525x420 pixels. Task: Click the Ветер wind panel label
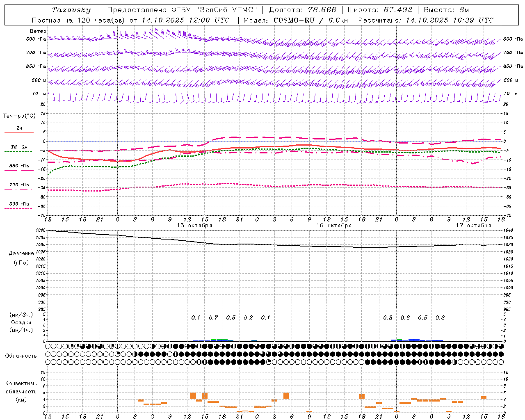pos(38,31)
